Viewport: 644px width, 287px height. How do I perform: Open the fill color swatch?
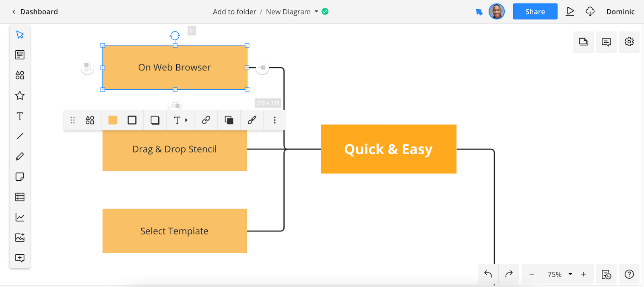click(113, 120)
